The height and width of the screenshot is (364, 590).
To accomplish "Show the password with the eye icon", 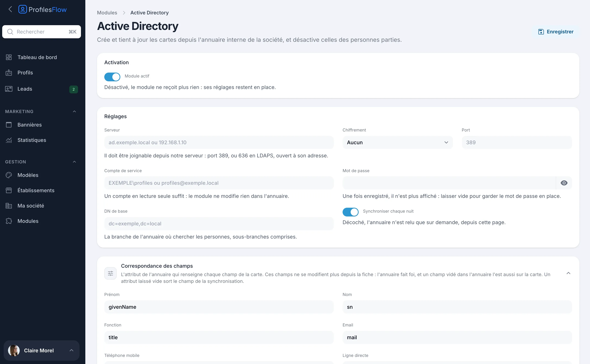I will coord(564,183).
